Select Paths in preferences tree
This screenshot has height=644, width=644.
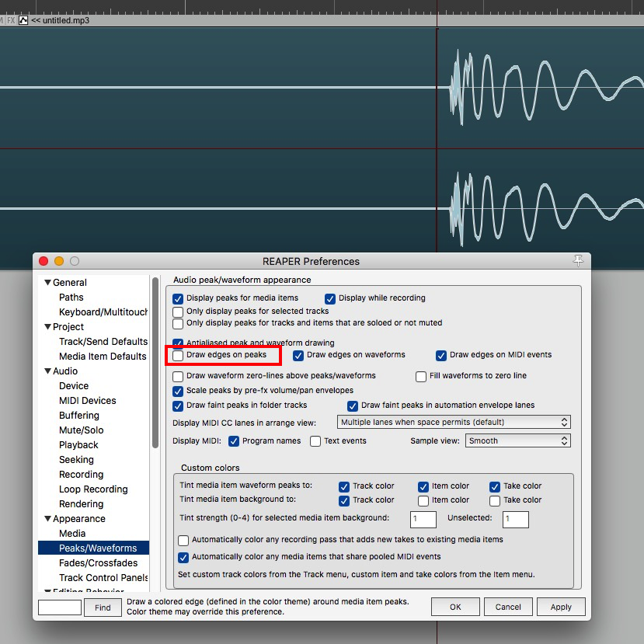(71, 297)
